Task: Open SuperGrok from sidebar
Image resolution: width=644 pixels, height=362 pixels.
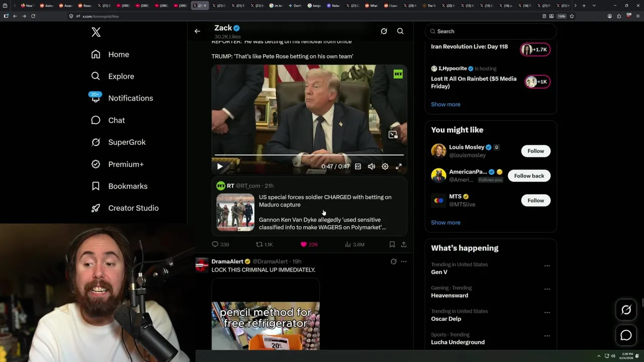Action: pos(118,142)
